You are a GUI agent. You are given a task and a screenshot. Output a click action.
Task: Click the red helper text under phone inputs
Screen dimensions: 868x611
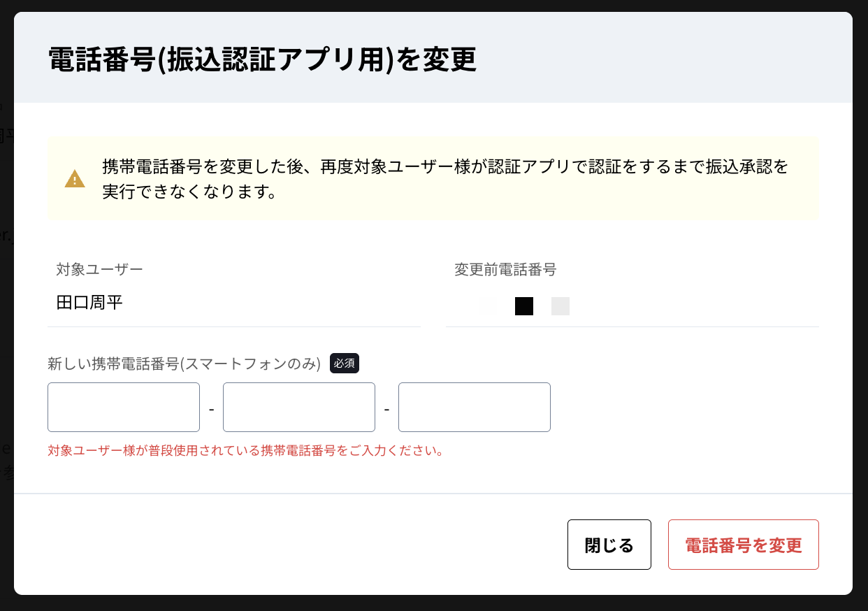pos(246,451)
